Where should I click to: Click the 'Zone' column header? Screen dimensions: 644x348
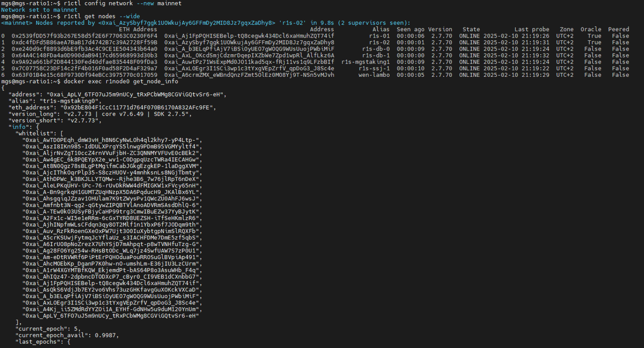566,29
